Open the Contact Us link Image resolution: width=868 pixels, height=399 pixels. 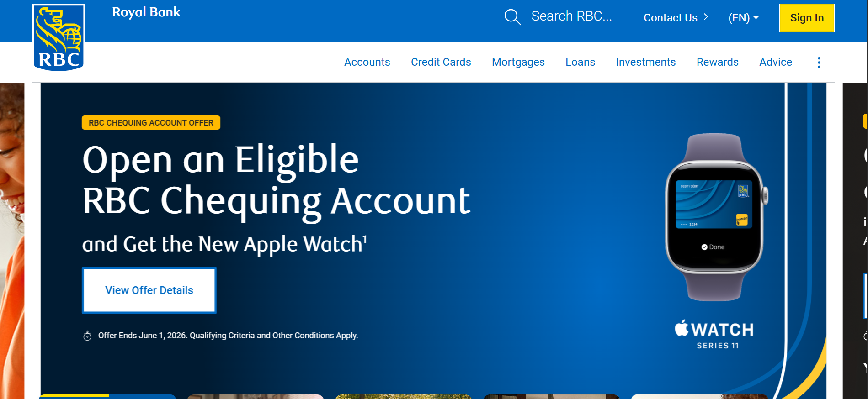click(671, 18)
